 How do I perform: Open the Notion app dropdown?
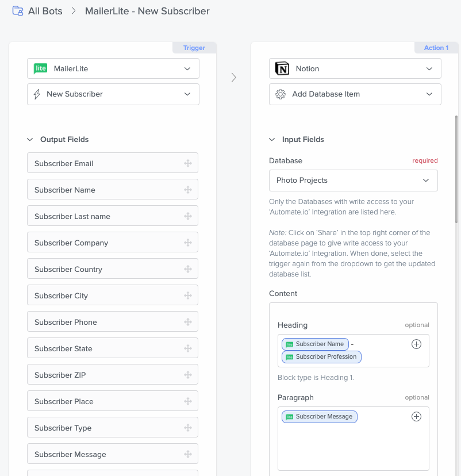[x=355, y=68]
